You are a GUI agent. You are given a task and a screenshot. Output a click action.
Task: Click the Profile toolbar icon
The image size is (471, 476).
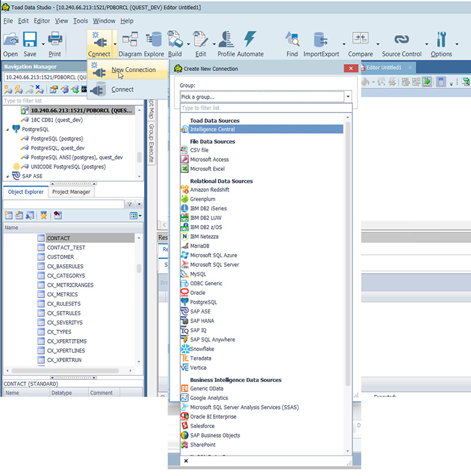point(226,44)
